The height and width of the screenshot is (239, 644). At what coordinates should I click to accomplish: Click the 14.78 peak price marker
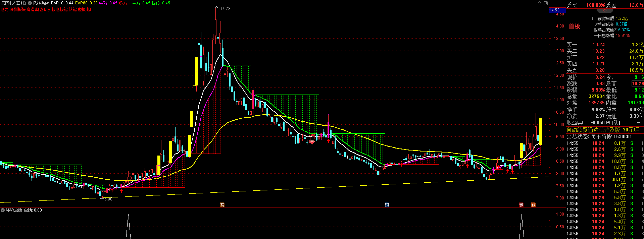(225, 8)
